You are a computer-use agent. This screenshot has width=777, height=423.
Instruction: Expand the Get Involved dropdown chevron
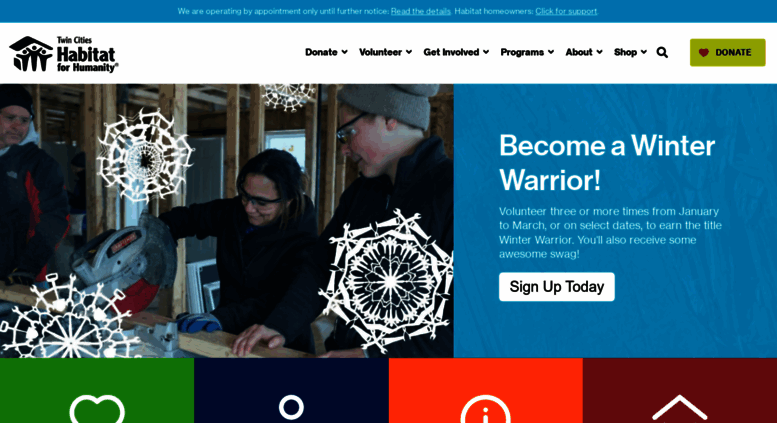point(486,52)
